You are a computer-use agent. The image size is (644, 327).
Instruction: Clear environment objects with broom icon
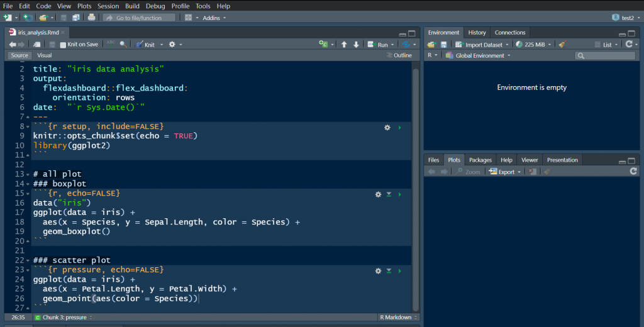coord(563,44)
